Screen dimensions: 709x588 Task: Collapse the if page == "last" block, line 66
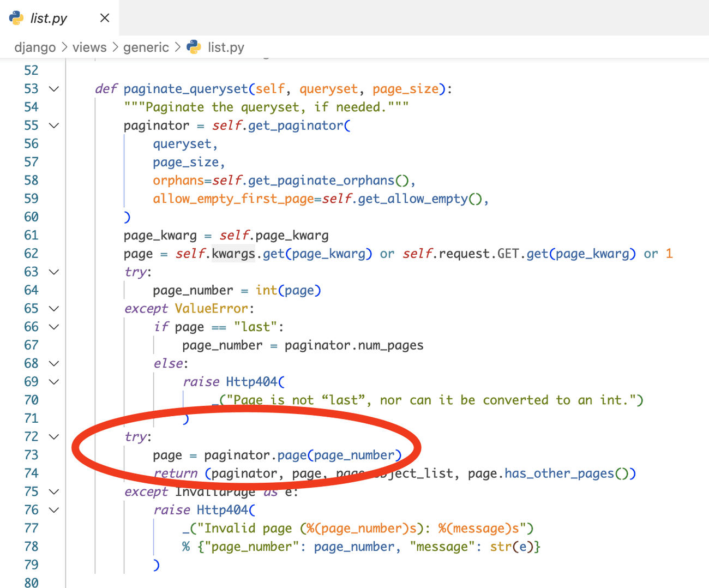point(54,327)
